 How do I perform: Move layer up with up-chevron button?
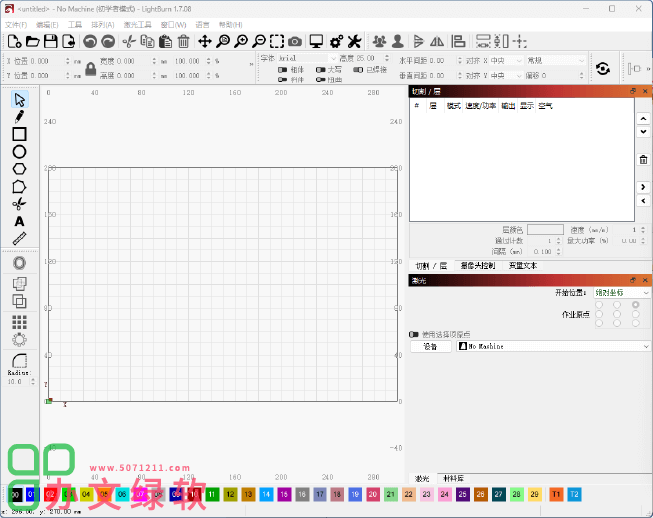tap(643, 119)
